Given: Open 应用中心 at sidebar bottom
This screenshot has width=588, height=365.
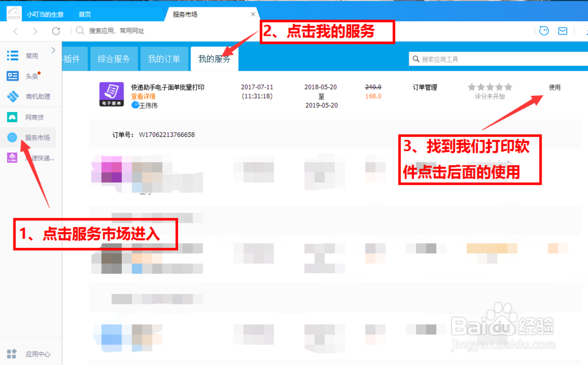Looking at the screenshot, I should tap(13, 354).
